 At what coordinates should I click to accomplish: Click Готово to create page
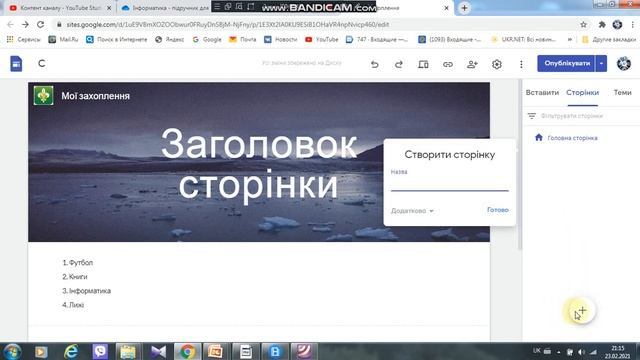[x=498, y=210]
